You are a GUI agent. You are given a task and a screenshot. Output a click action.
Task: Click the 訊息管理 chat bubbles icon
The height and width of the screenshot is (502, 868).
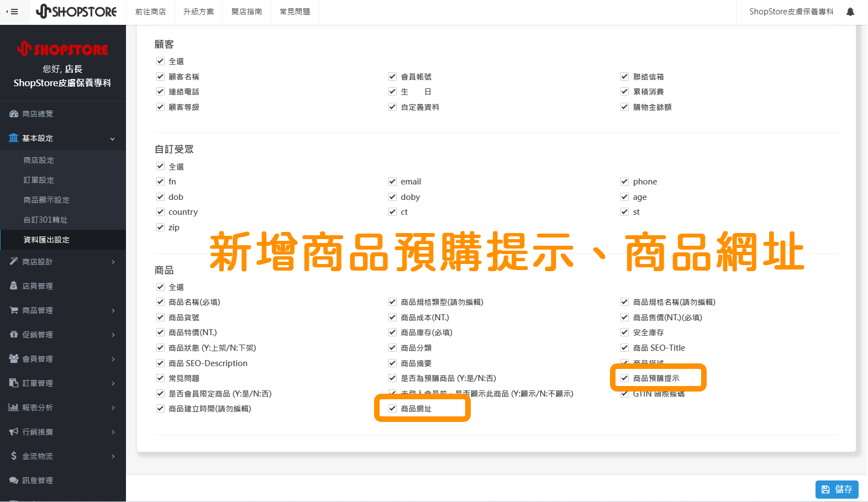14,480
